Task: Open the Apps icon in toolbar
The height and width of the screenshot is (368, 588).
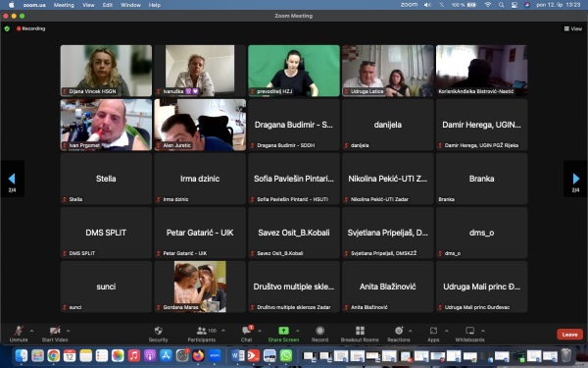Action: [x=433, y=331]
